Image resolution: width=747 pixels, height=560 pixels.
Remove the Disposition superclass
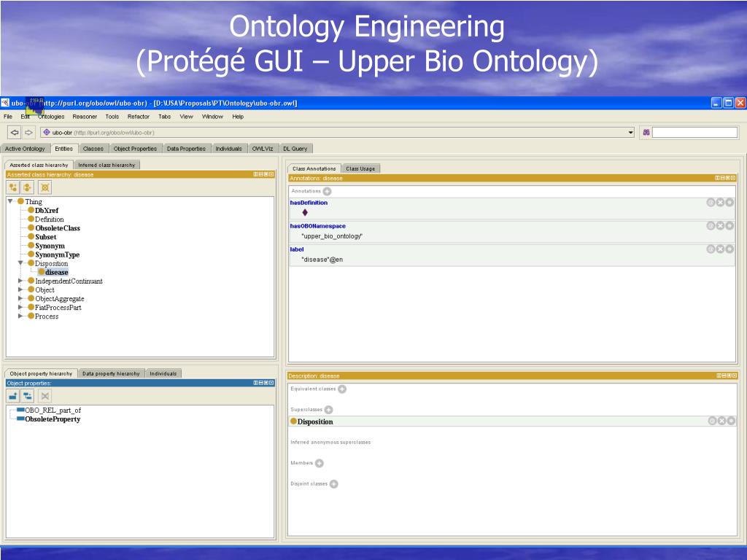[x=721, y=421]
